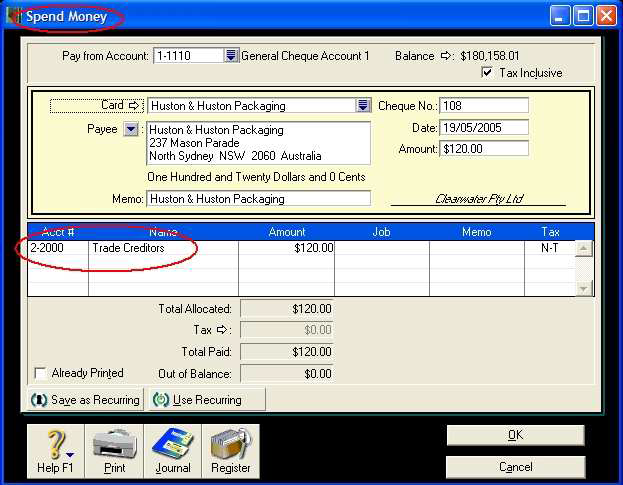Select account number 2-2000 cell
623x485 pixels.
(x=58, y=248)
